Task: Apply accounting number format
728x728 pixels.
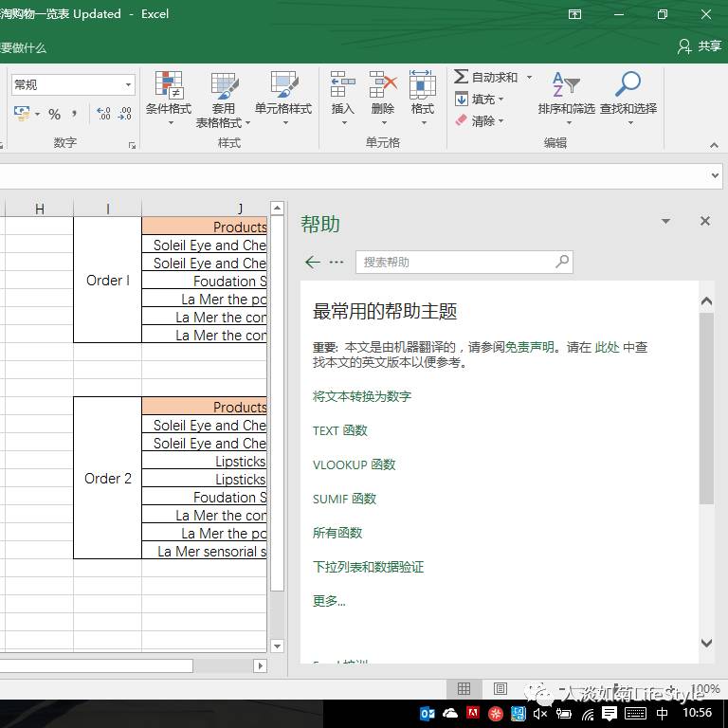Action: coord(22,114)
